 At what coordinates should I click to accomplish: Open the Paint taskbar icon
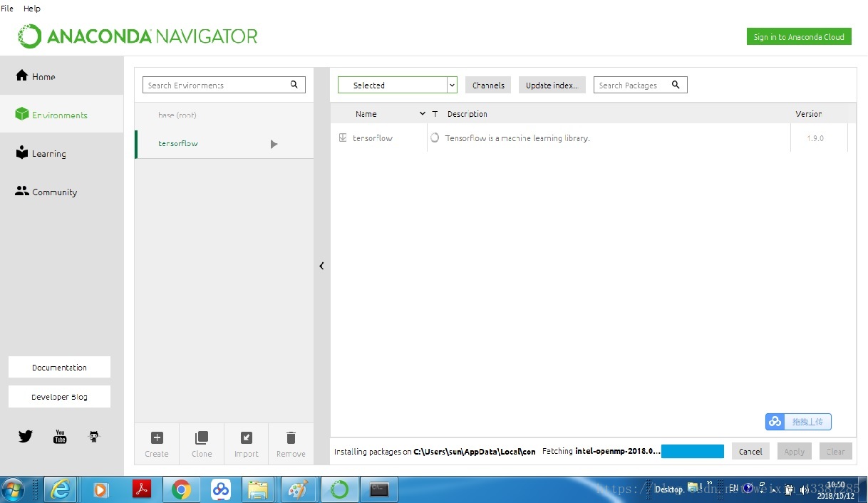297,489
